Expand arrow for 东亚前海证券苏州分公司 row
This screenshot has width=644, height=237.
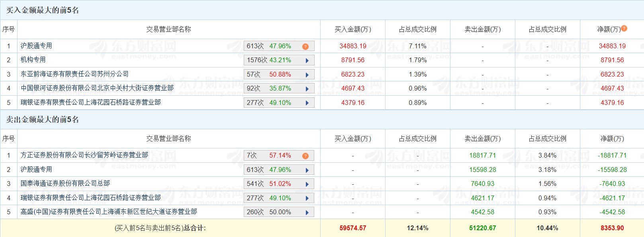(307, 75)
